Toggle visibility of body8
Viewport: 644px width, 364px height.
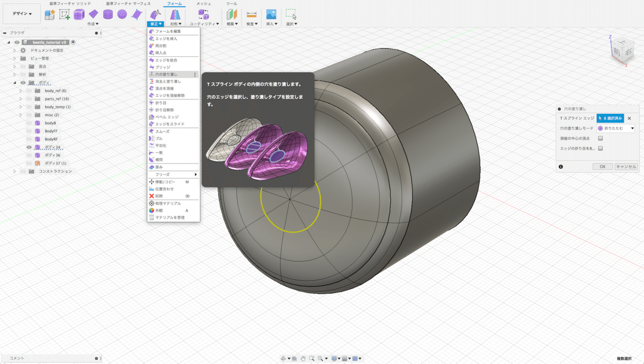pyautogui.click(x=30, y=123)
